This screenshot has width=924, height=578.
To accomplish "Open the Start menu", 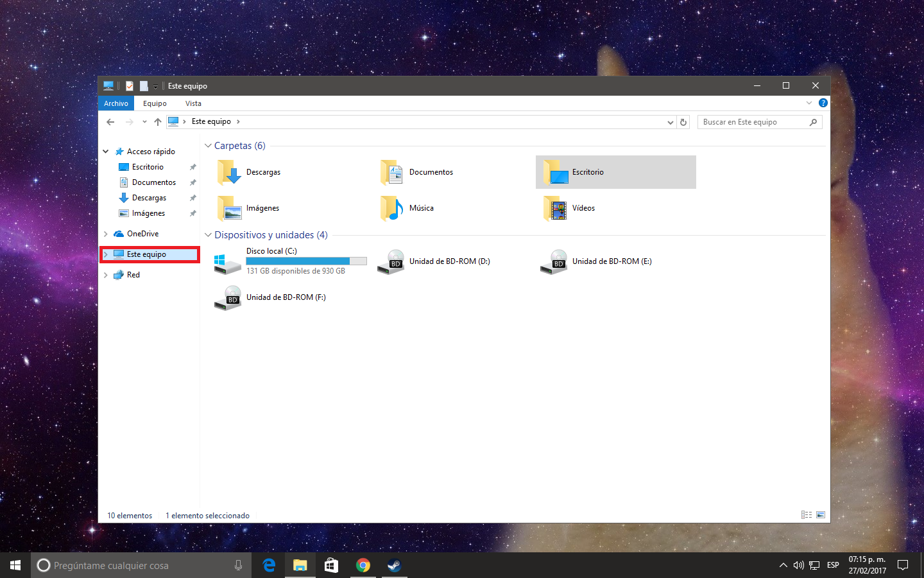I will coord(15,565).
